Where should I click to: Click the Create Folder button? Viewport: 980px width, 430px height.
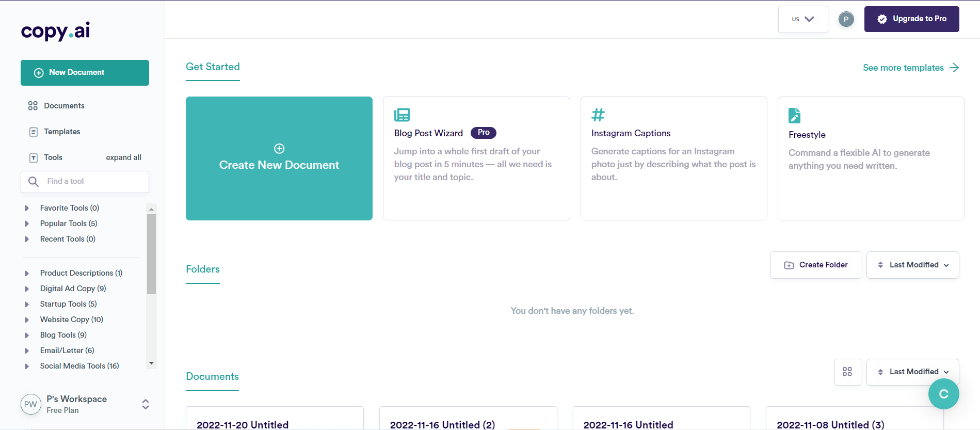[x=815, y=265]
